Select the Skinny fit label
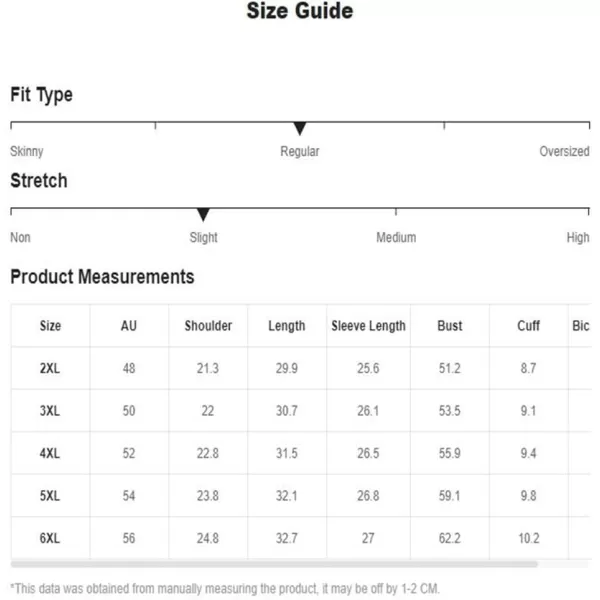This screenshot has width=600, height=600. click(26, 152)
